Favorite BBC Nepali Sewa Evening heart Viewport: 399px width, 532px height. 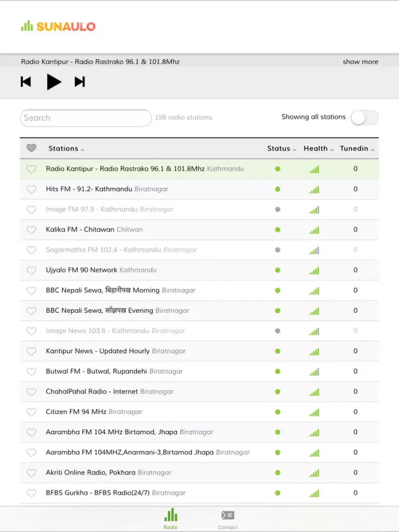pos(31,311)
